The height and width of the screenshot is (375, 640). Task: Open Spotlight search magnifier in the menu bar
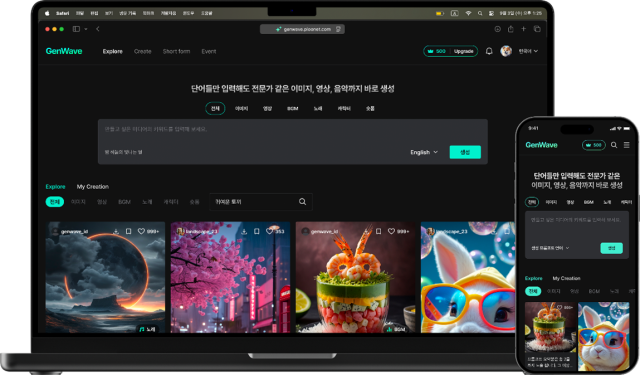coord(480,13)
